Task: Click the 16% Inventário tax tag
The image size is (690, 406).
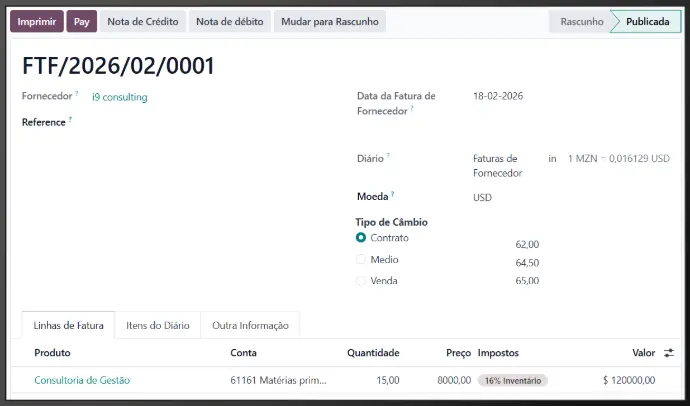Action: (x=515, y=380)
